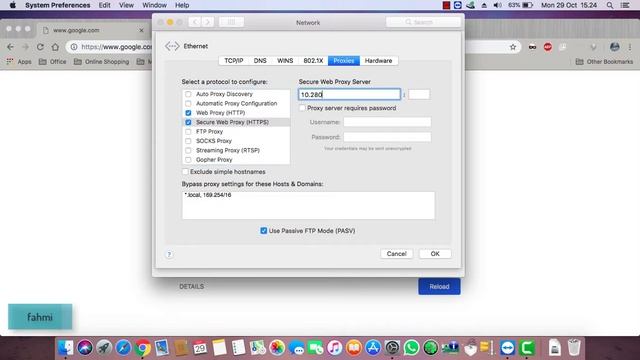Open FaceTime icon in Dock
Screen dimensions: 640x360
pos(316,348)
